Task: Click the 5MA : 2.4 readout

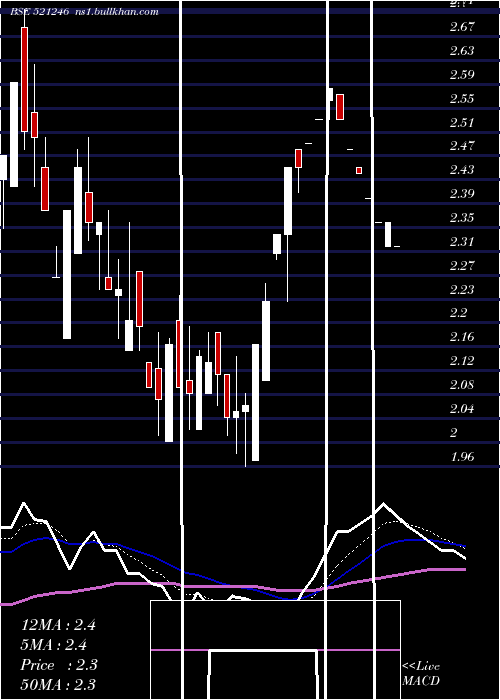Action: [54, 645]
